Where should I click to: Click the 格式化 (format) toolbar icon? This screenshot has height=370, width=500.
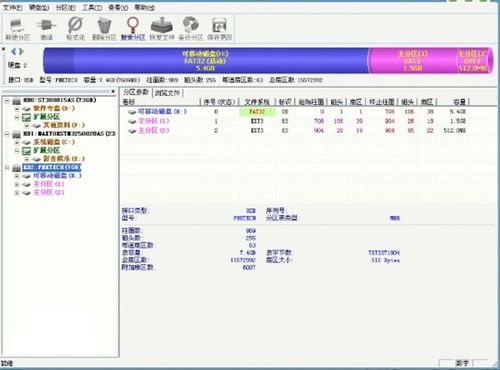coord(75,25)
